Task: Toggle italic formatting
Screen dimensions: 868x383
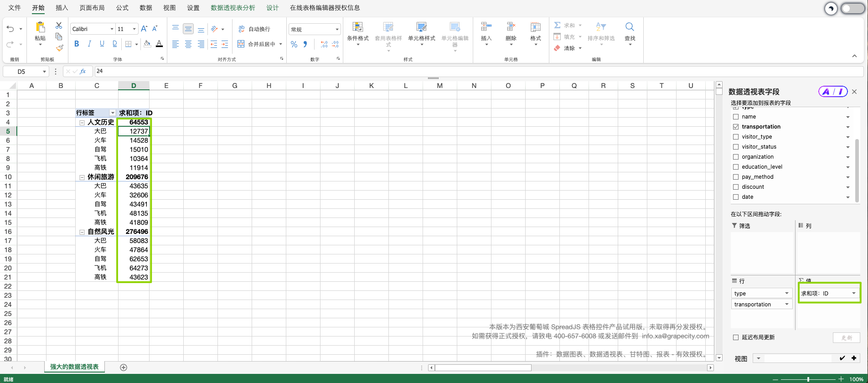Action: [x=89, y=44]
